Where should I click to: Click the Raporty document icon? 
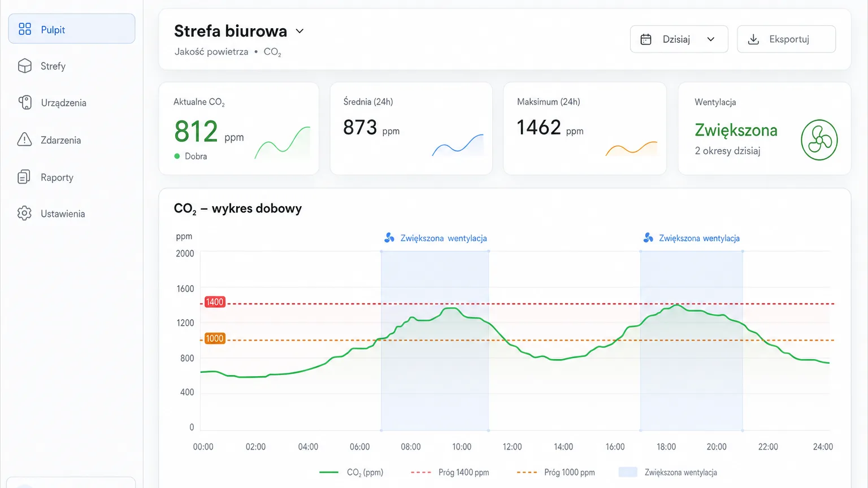[24, 177]
